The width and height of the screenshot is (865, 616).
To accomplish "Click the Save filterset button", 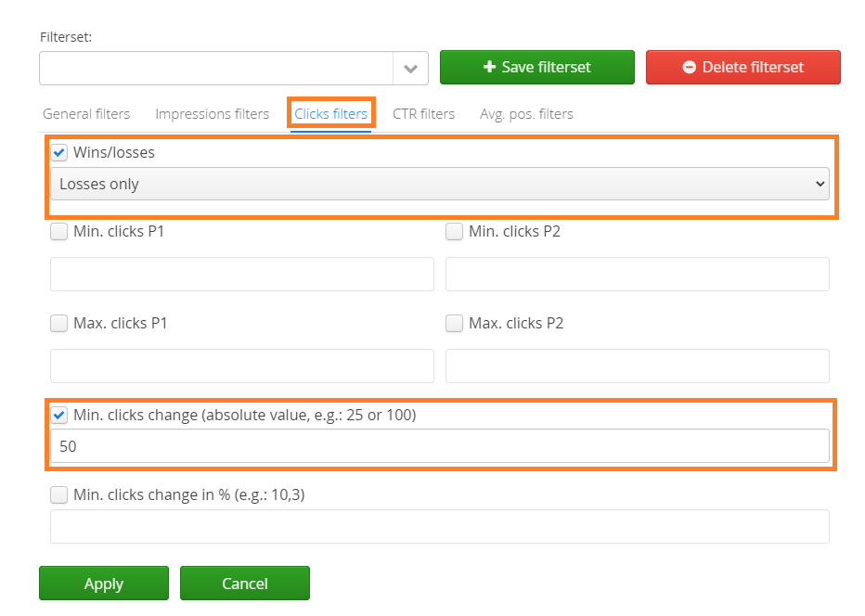I will [536, 67].
